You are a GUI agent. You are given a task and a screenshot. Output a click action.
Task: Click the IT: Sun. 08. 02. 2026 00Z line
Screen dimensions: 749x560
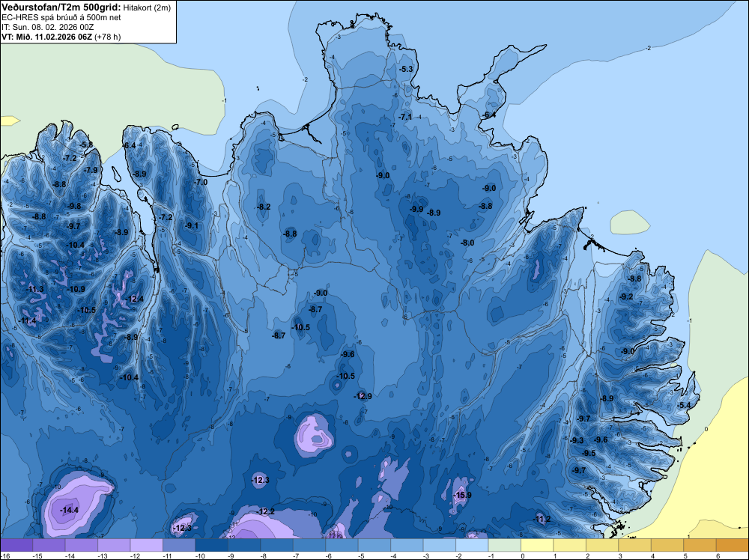(x=48, y=27)
